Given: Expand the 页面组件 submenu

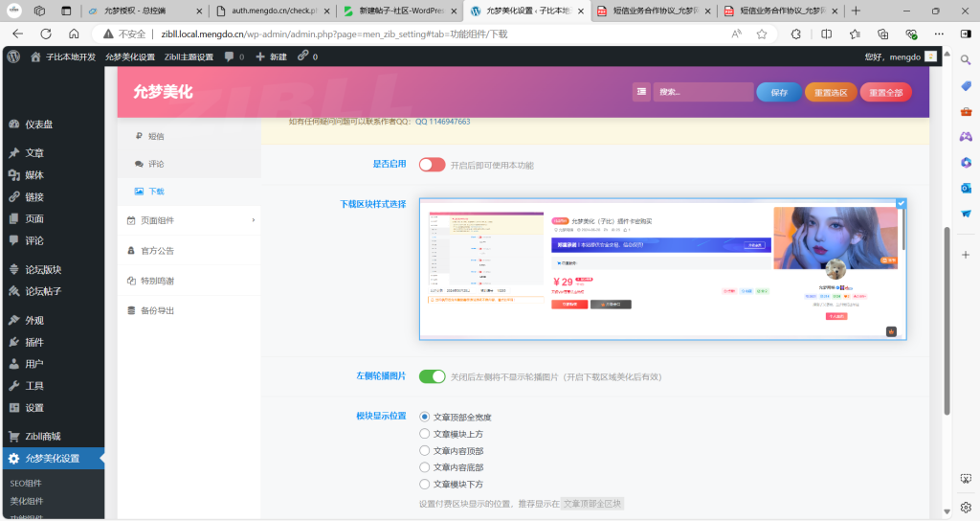Looking at the screenshot, I should [191, 220].
